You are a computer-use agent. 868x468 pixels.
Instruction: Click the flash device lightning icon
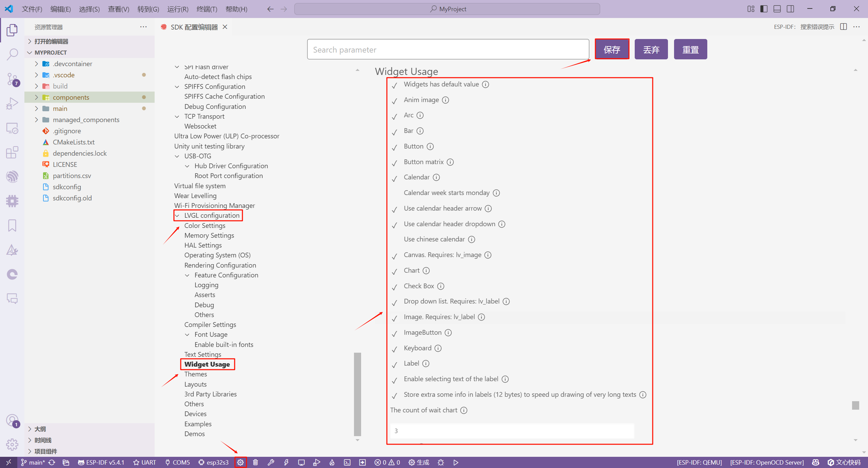click(286, 462)
